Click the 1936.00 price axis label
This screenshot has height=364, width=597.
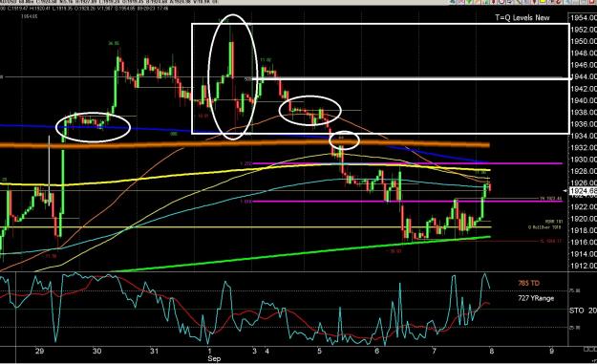point(584,124)
